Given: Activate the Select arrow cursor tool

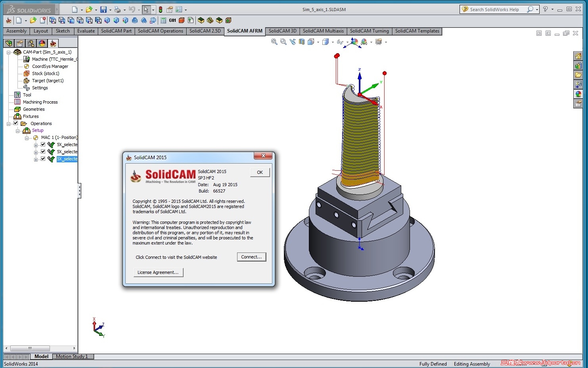Looking at the screenshot, I should 146,10.
